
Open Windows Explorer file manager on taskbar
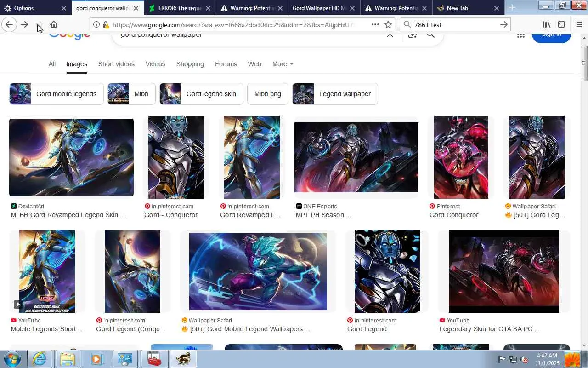click(x=68, y=359)
